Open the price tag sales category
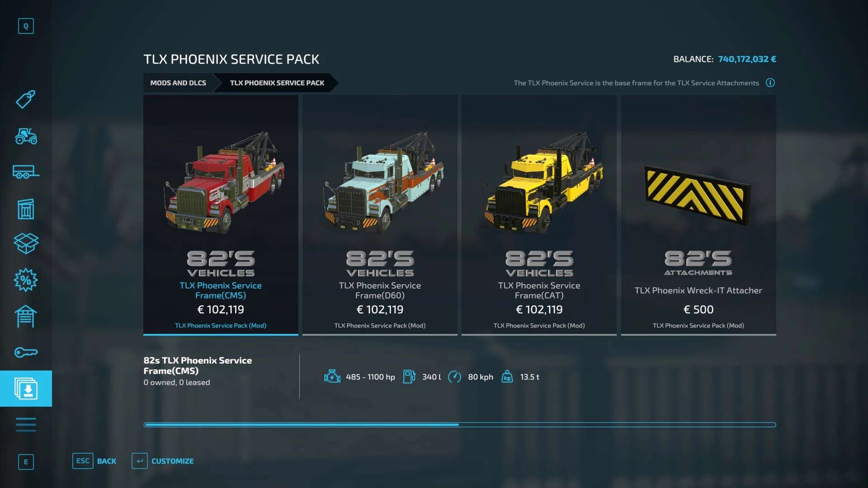 pos(26,99)
